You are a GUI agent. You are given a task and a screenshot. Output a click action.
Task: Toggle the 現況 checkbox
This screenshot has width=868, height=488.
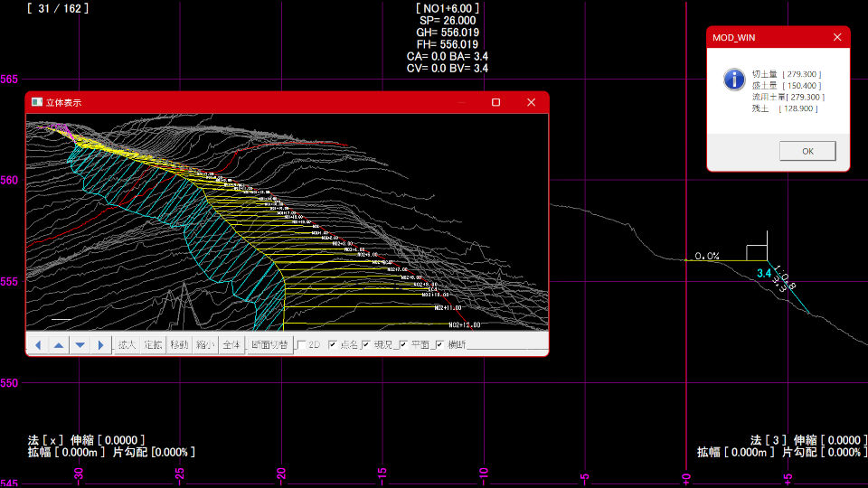point(367,345)
